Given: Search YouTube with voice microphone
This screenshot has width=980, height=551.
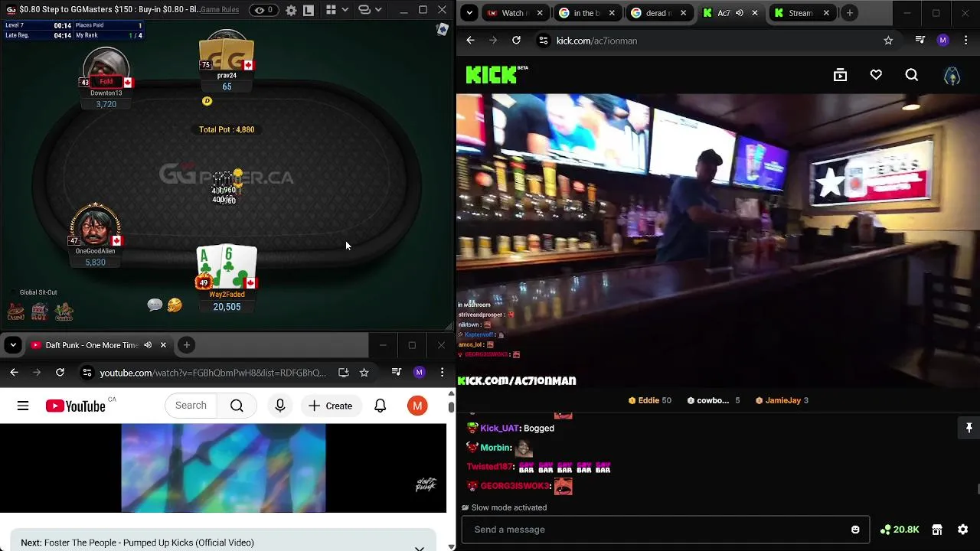Looking at the screenshot, I should [280, 406].
